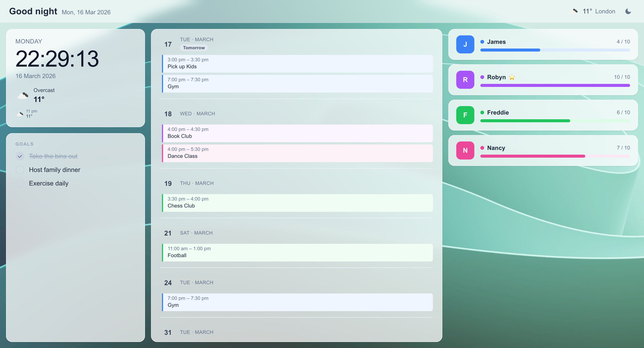
Task: Check the Exercise daily goal
Action: click(x=20, y=183)
